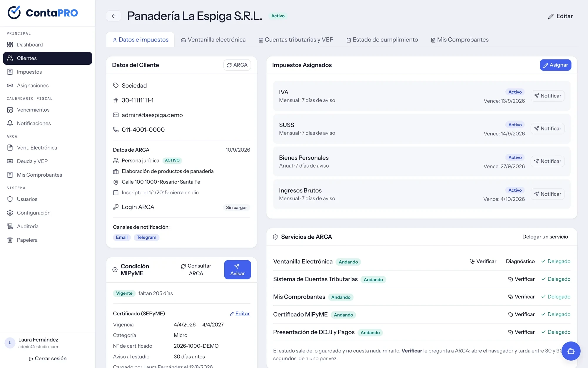Click Laura Fernández user avatar

point(10,343)
